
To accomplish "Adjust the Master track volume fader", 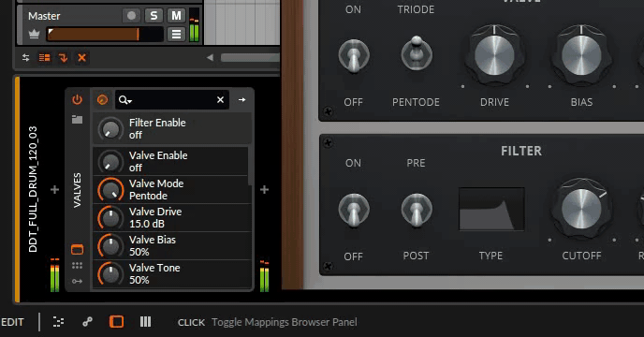I will pos(105,34).
